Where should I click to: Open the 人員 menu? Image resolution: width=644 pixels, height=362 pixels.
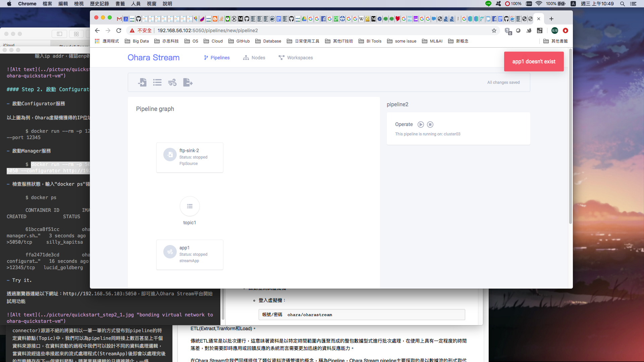pyautogui.click(x=136, y=4)
